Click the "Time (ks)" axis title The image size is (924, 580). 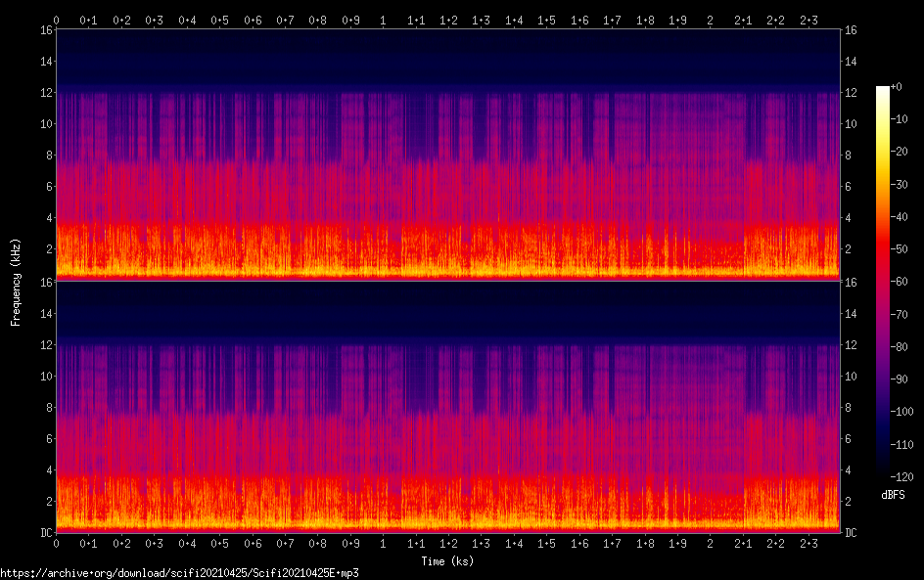pos(447,561)
